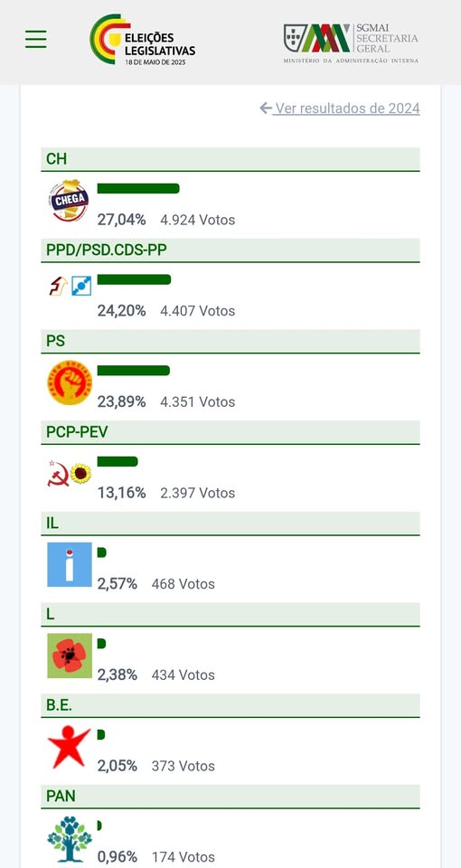
Task: Open the Ver resultados de 2024 link
Action: [x=347, y=108]
